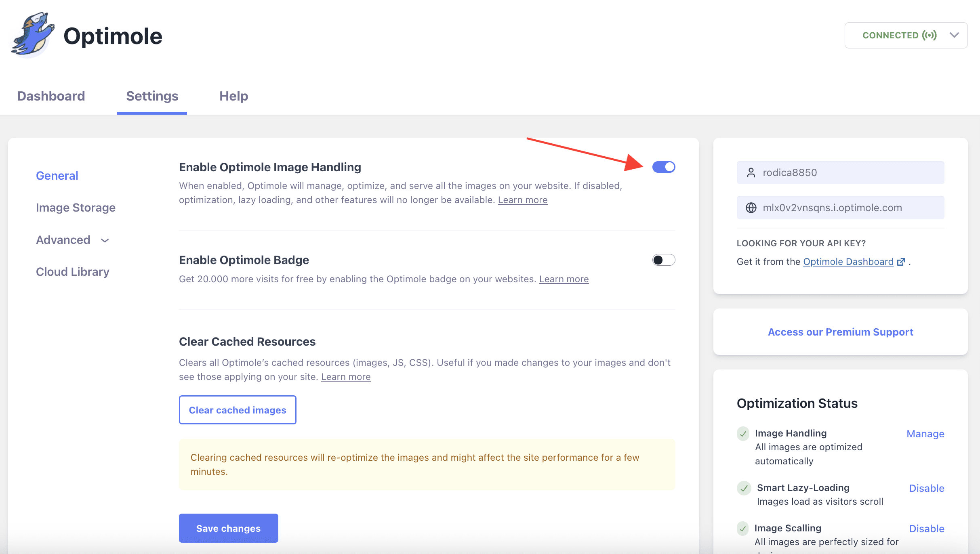Expand the Advanced settings chevron
This screenshot has height=554, width=980.
pyautogui.click(x=105, y=241)
